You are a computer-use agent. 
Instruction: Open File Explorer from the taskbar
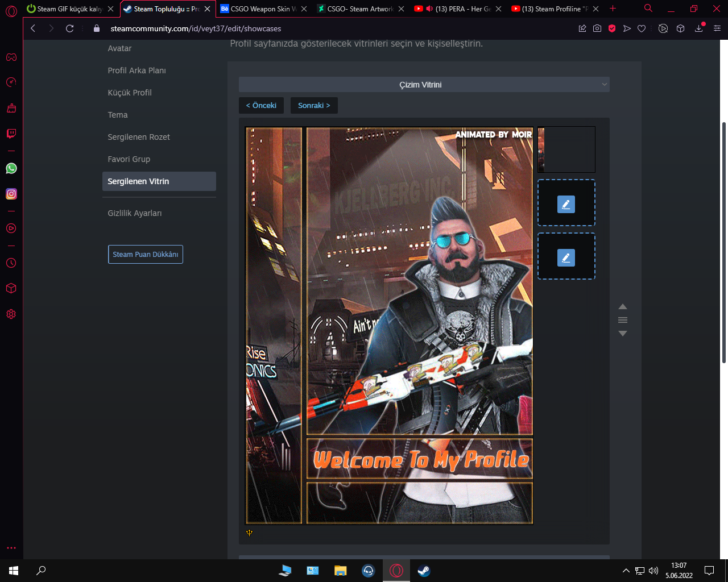(341, 571)
